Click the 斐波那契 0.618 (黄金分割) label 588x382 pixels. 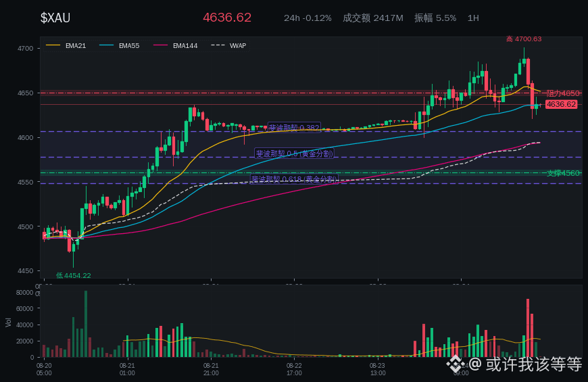[294, 179]
